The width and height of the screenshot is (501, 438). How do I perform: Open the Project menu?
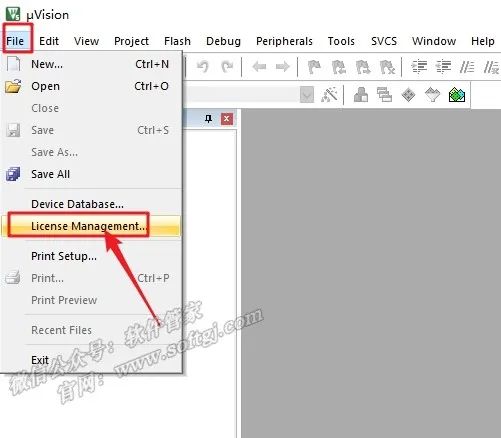[x=131, y=41]
